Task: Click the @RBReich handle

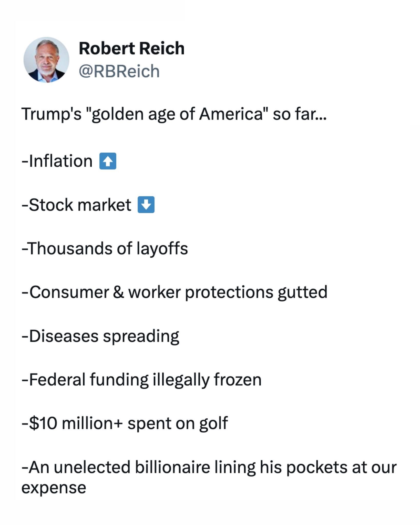Action: click(119, 71)
